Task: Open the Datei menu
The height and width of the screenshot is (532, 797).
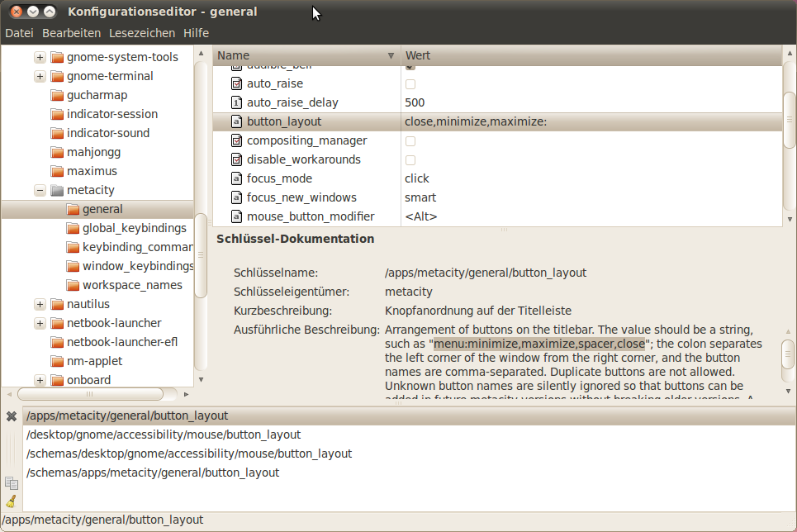Action: 19,33
